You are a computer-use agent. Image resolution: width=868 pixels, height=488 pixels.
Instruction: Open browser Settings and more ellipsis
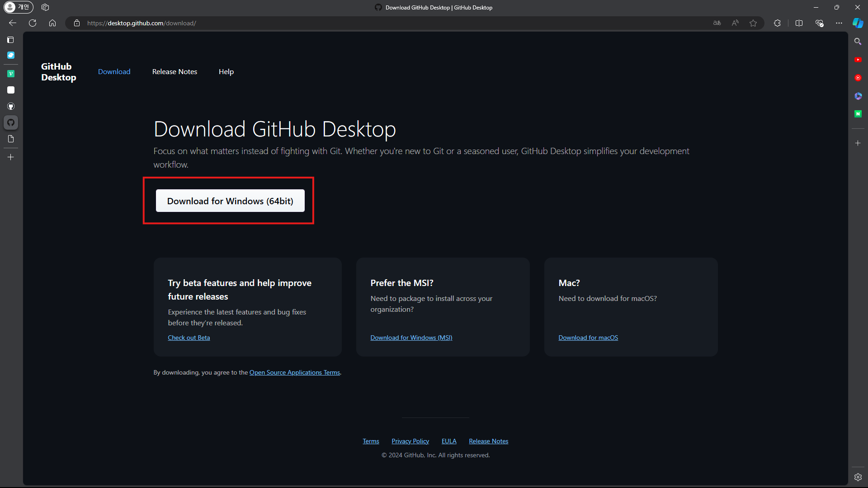point(839,23)
